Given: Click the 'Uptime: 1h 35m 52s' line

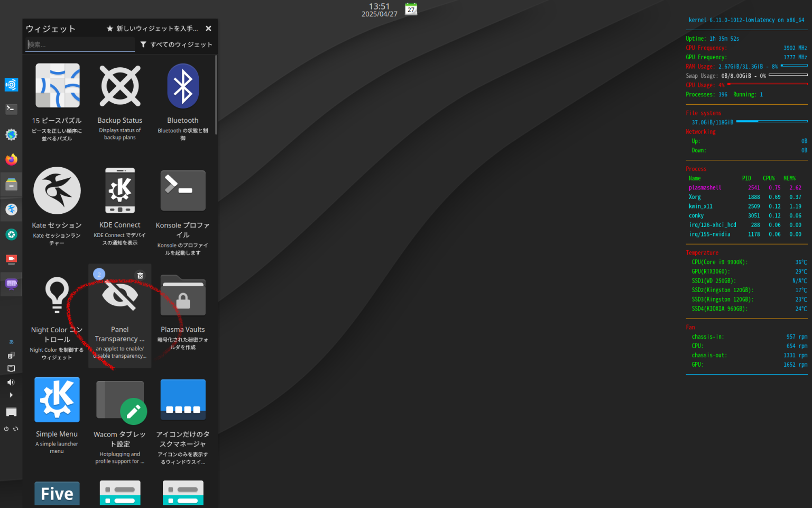Looking at the screenshot, I should pos(713,39).
